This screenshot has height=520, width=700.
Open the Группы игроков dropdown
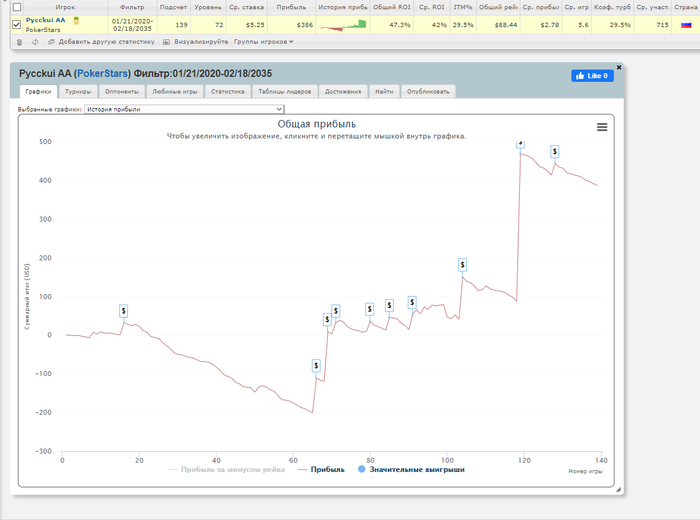pos(263,42)
